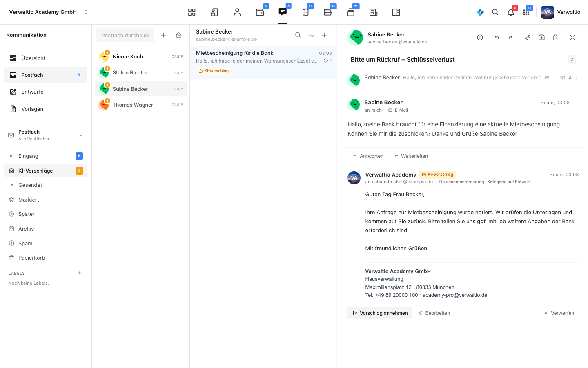Open the Verwaltio user account menu
Screen dimensions: 588x368
coord(561,12)
